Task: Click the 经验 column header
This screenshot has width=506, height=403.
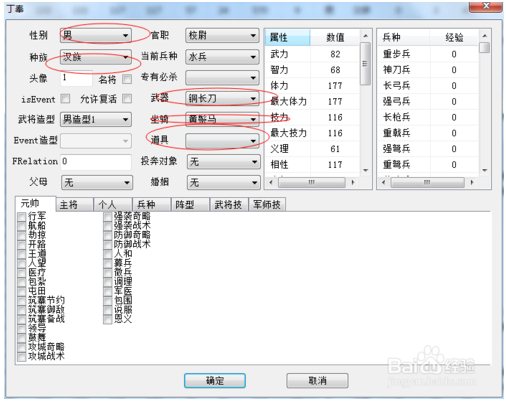Action: click(x=454, y=37)
